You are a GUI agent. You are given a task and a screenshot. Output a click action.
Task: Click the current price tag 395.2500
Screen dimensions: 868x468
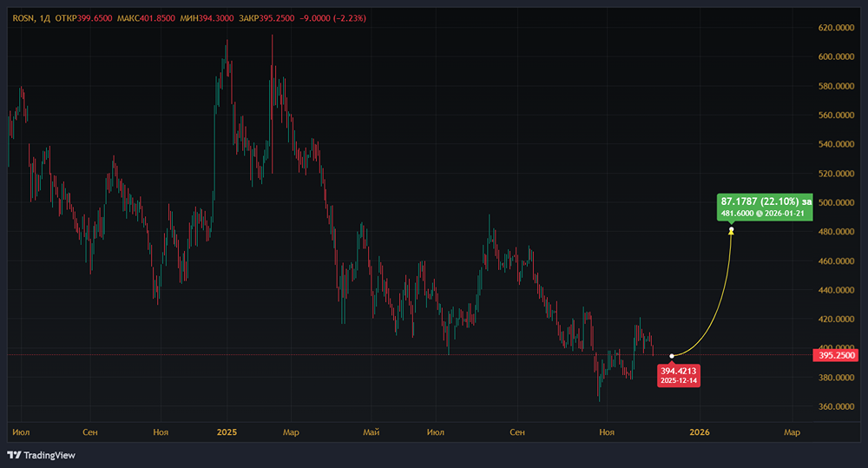(836, 356)
